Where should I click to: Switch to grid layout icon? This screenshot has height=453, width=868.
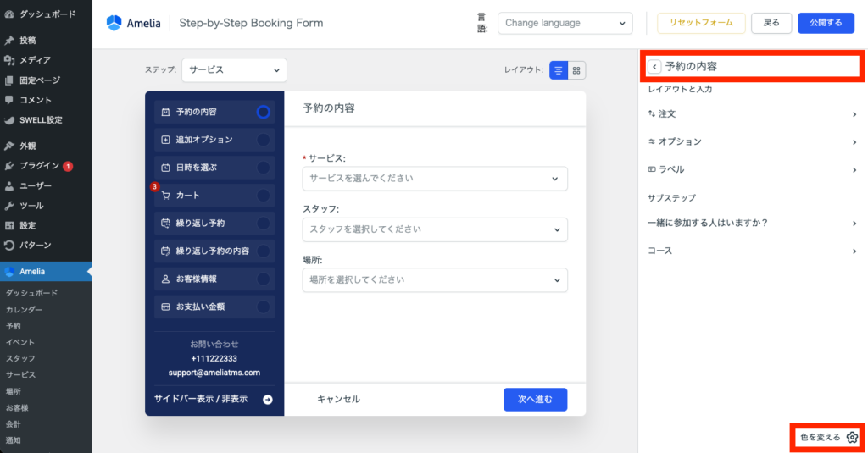[x=576, y=70]
